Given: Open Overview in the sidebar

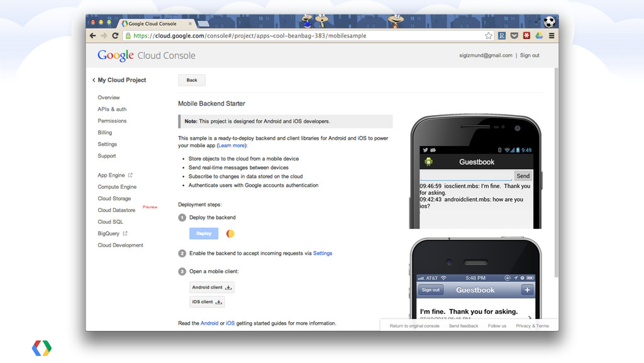Looking at the screenshot, I should [108, 98].
